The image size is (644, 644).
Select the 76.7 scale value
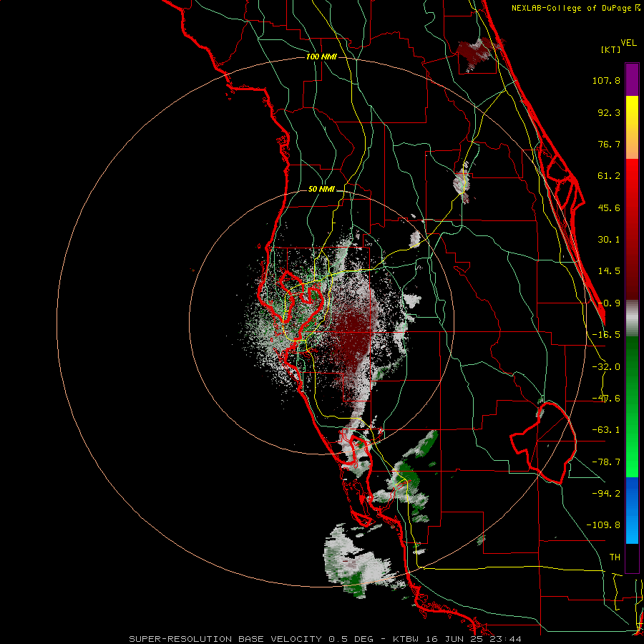coord(609,144)
